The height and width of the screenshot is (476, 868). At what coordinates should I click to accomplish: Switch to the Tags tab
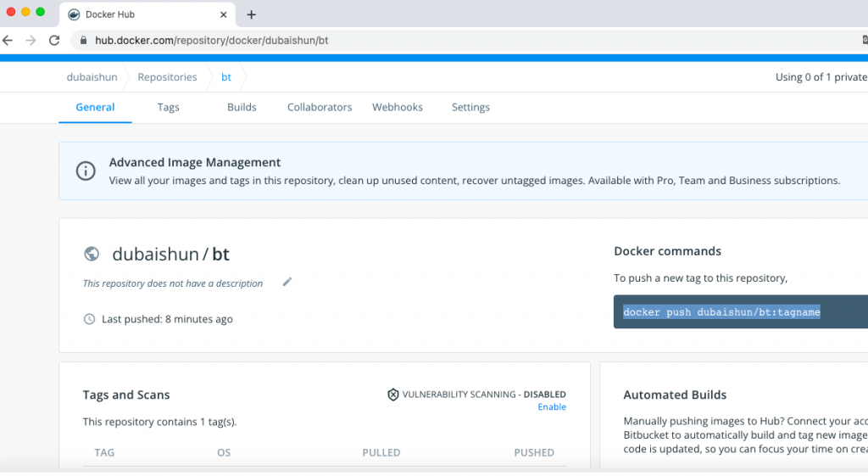coord(169,108)
